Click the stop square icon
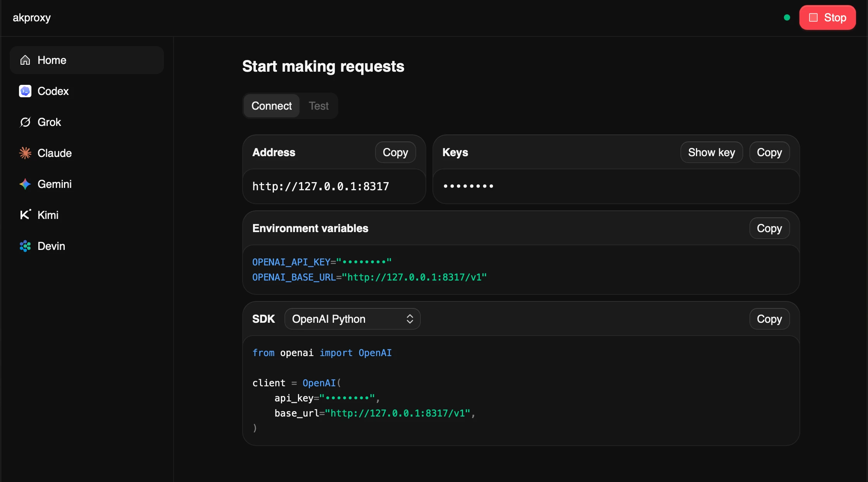Image resolution: width=868 pixels, height=482 pixels. pos(813,17)
